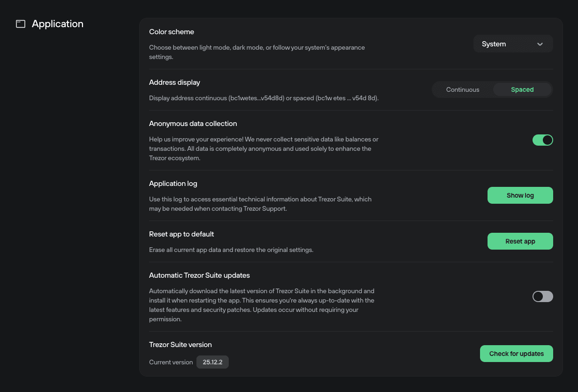
Task: Switch address display back to Continuous
Action: coord(462,89)
